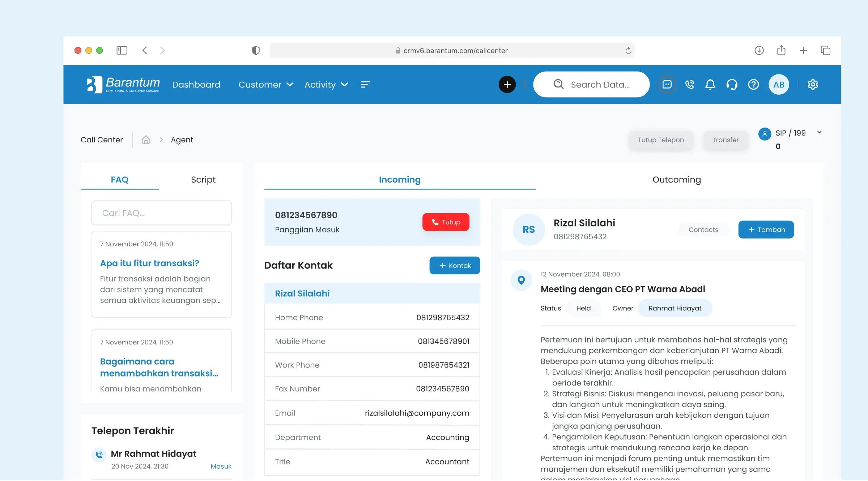Click the call icon beside Mr Rahmat Hidayat

point(99,455)
